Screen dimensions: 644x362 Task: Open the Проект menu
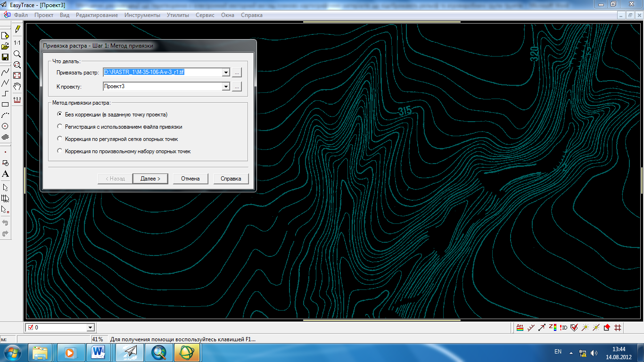click(x=44, y=15)
